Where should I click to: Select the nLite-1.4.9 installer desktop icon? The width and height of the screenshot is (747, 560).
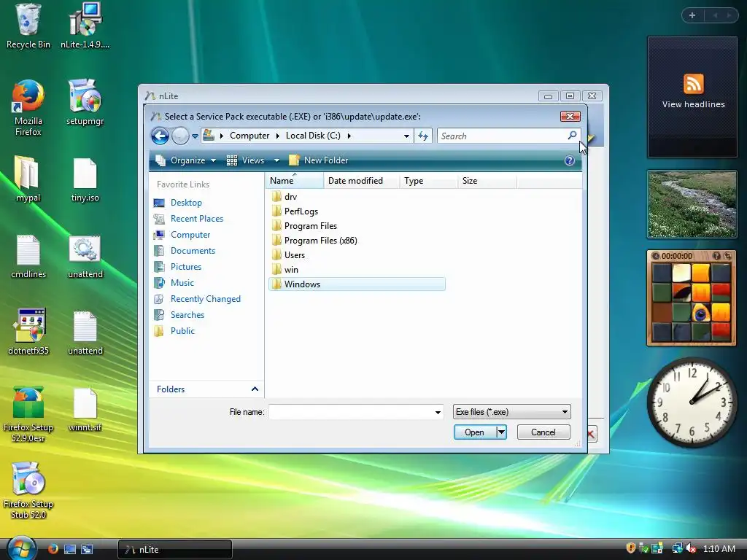pos(85,26)
